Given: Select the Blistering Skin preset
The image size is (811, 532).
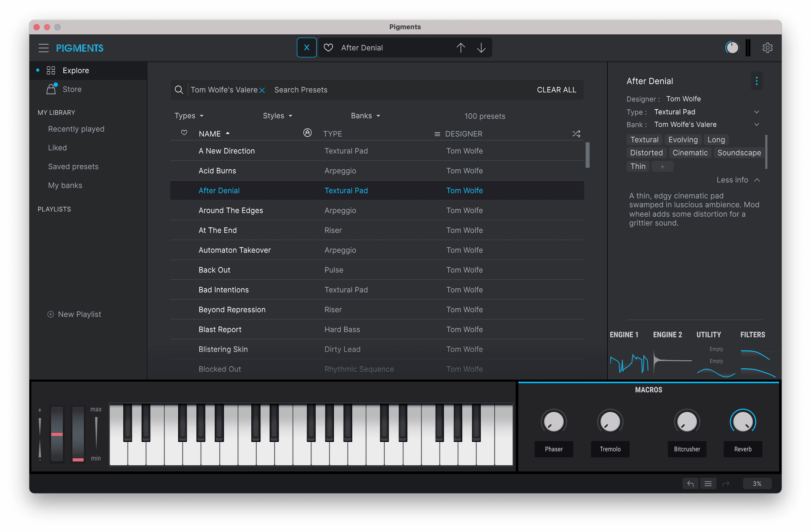Looking at the screenshot, I should [x=377, y=349].
